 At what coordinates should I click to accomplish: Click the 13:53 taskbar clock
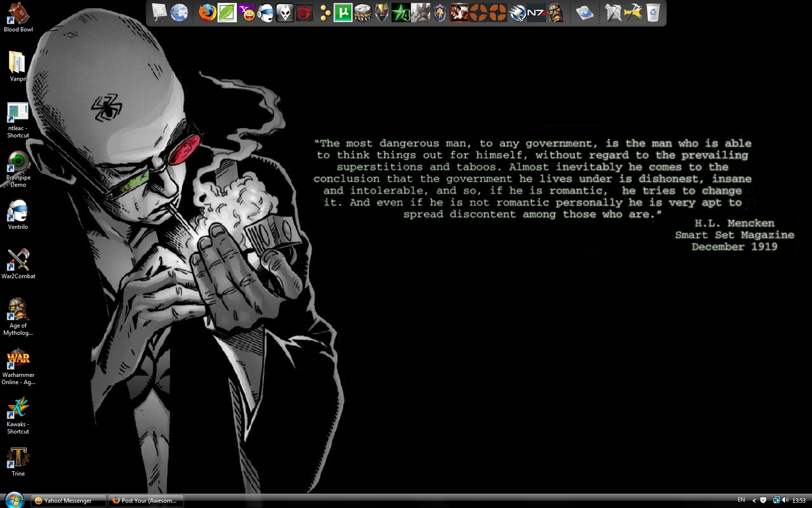coord(799,501)
